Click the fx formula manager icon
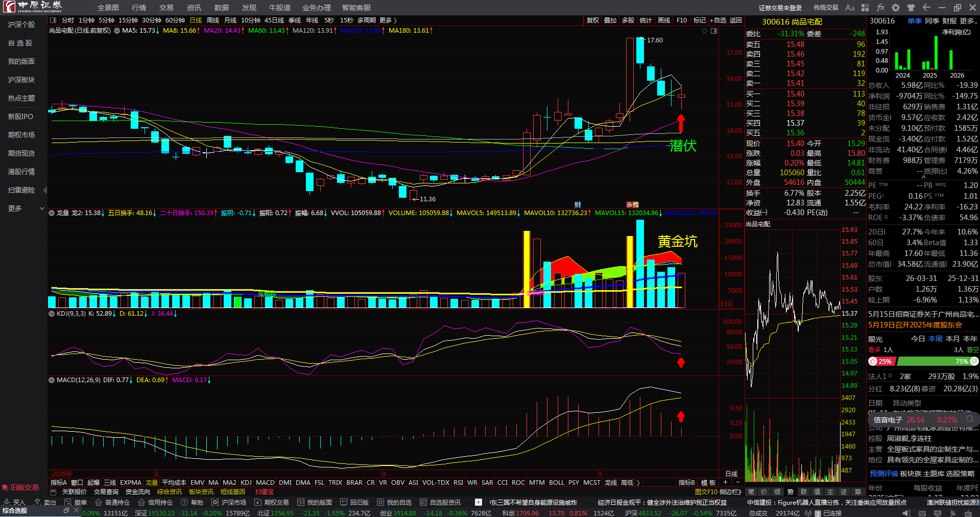The image size is (980, 517). click(880, 8)
